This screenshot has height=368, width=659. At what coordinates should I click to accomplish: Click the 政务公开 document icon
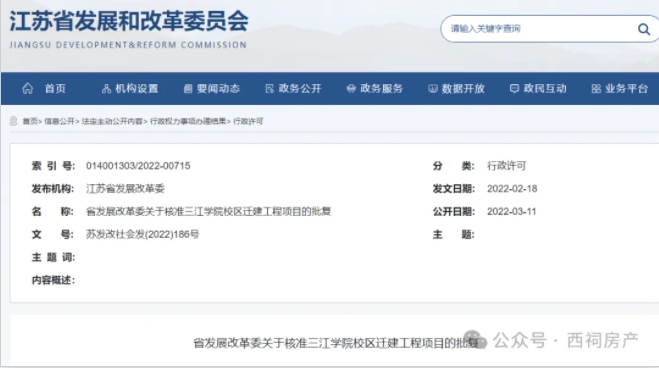click(x=269, y=89)
